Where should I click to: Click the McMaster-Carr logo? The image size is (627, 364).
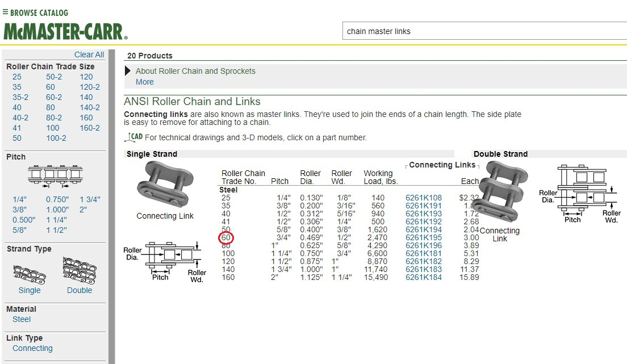65,32
